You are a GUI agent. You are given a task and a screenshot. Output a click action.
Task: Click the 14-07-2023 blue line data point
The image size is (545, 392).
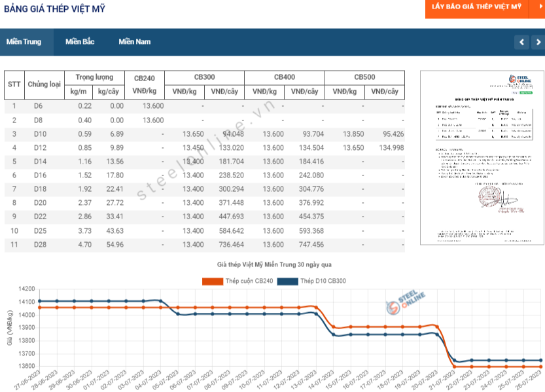(x=333, y=334)
